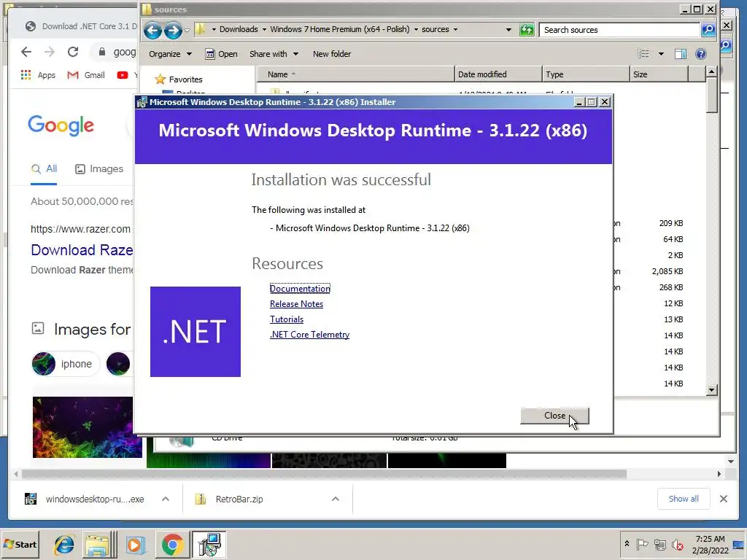
Task: Go back in the Chrome browser
Action: tap(26, 52)
